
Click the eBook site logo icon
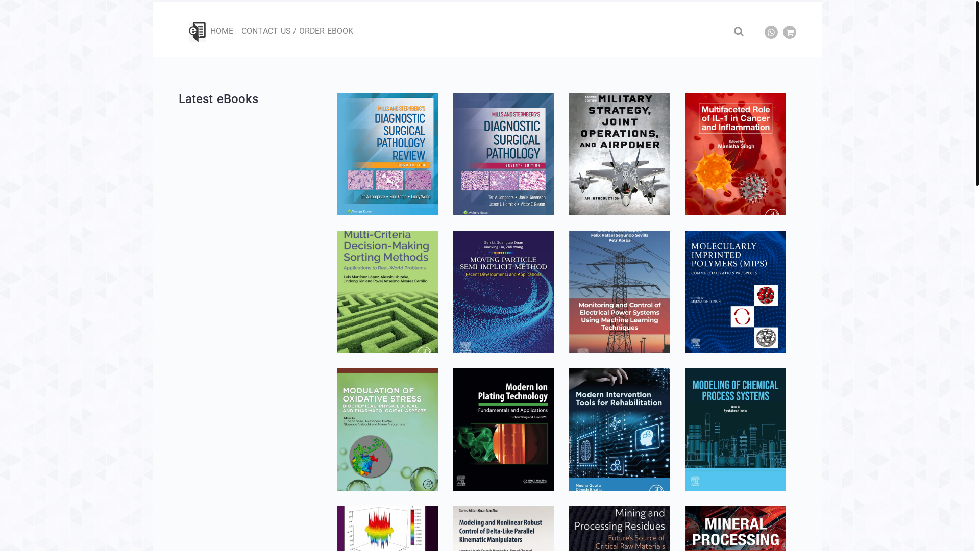197,32
